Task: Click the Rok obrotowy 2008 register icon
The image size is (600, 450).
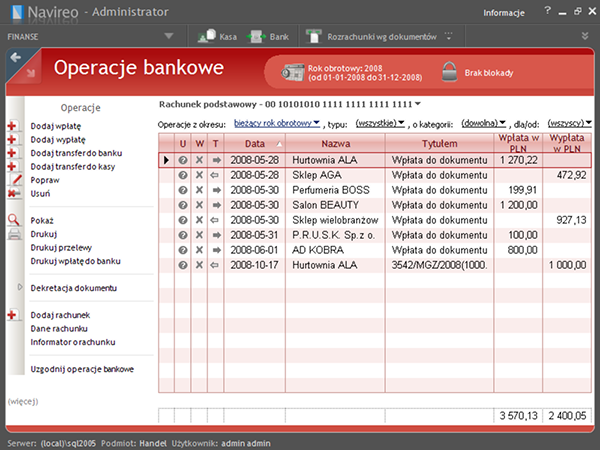Action: point(292,71)
